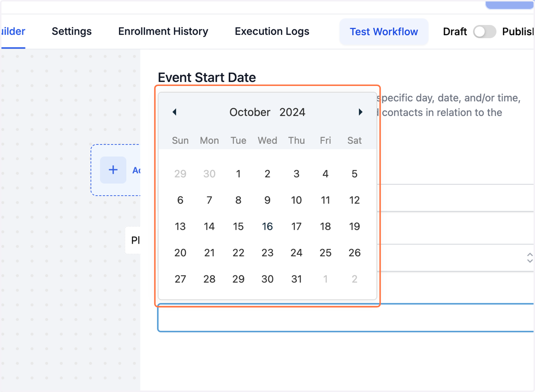Select the 30 in the last calendar row
Image resolution: width=535 pixels, height=392 pixels.
267,279
